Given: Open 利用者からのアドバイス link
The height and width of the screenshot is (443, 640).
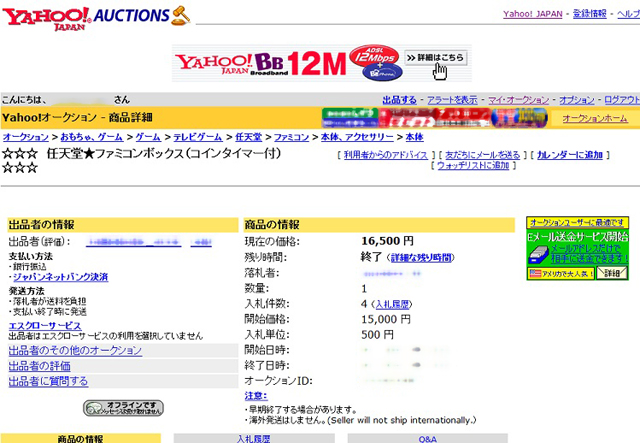Looking at the screenshot, I should pyautogui.click(x=385, y=155).
